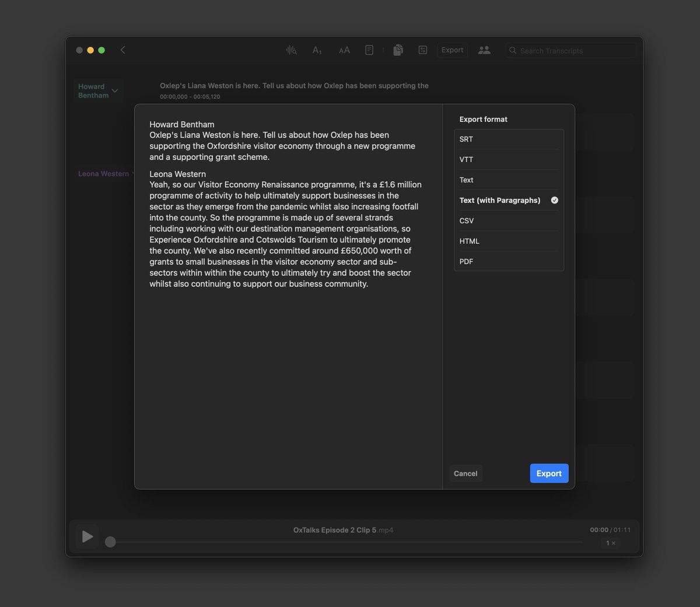Click the copy documents toolbar icon

point(398,50)
